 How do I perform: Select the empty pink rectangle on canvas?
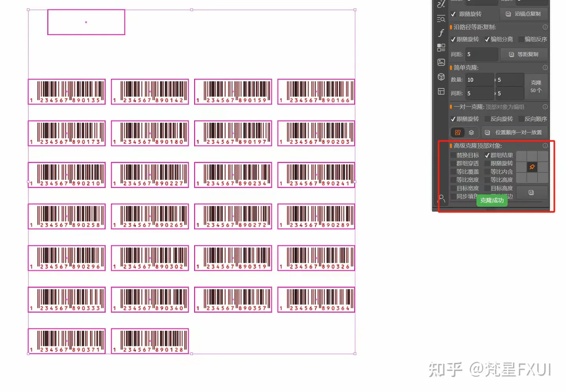coord(86,22)
